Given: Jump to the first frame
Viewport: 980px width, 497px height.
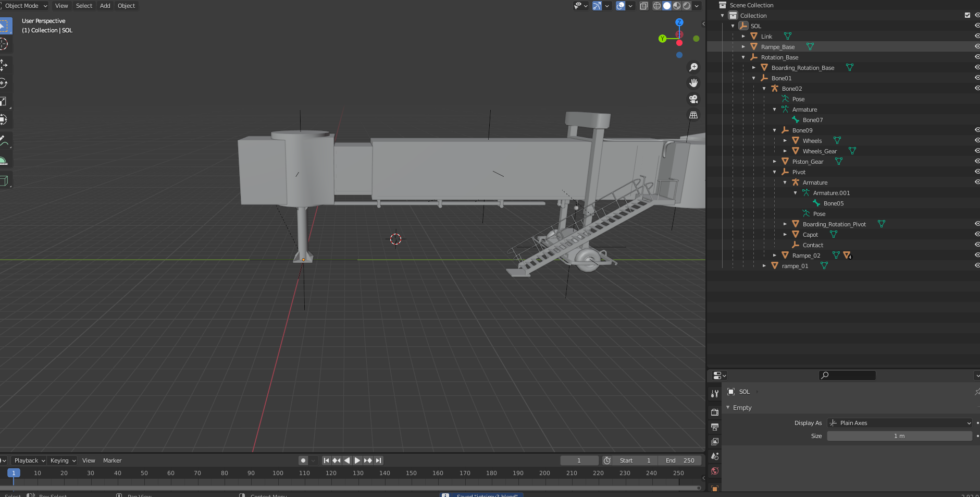Looking at the screenshot, I should pos(326,460).
